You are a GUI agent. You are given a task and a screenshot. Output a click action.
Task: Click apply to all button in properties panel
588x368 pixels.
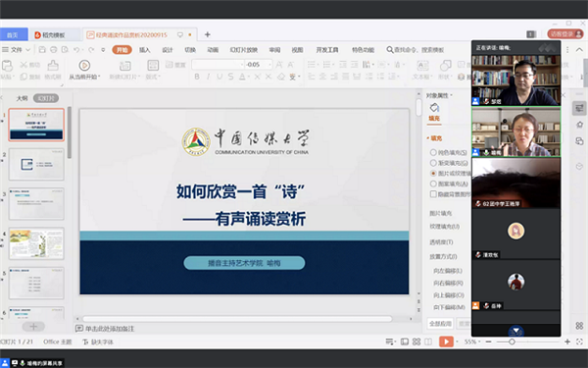click(x=440, y=323)
